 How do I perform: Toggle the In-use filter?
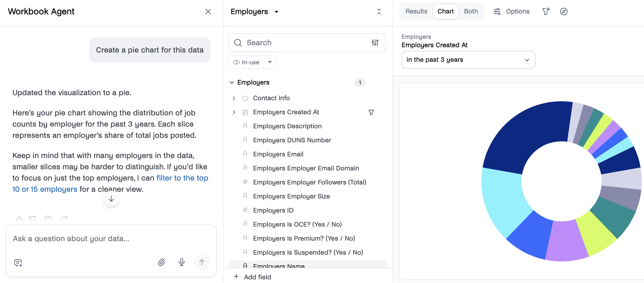click(246, 62)
